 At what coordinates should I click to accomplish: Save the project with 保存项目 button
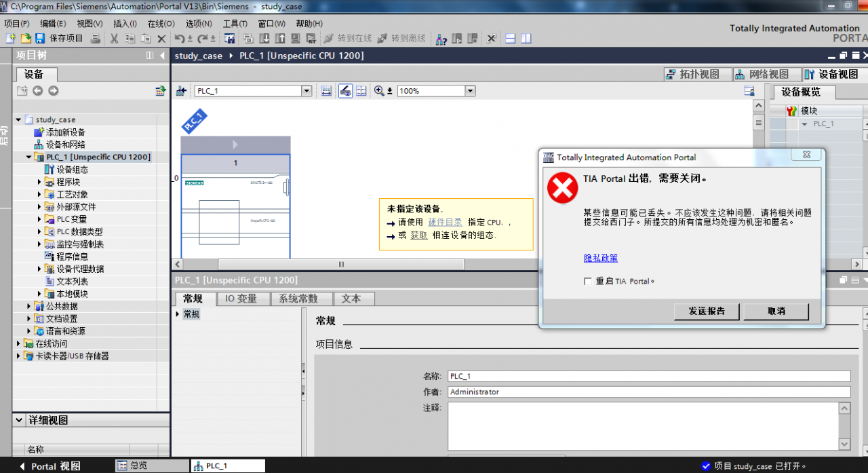(60, 39)
